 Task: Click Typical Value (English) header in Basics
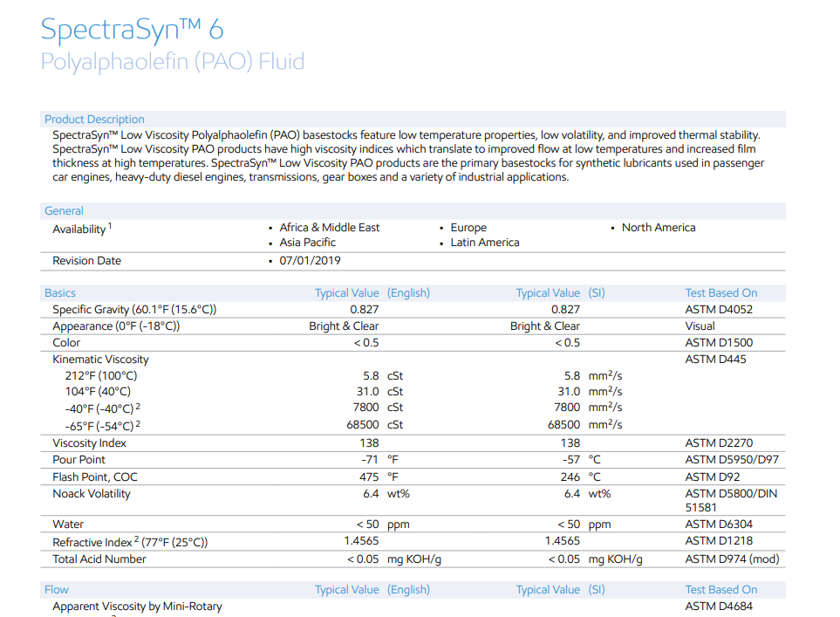372,292
